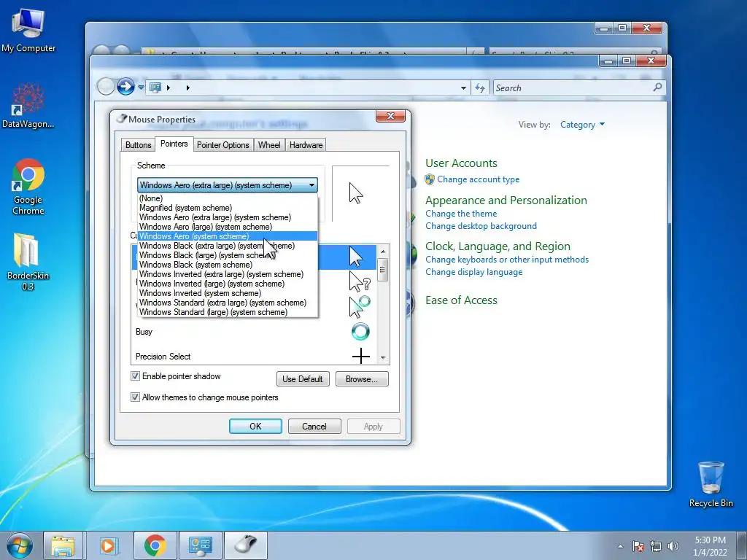The height and width of the screenshot is (560, 747).
Task: Open the taskbar clock showing 5:30 PM
Action: click(x=710, y=546)
